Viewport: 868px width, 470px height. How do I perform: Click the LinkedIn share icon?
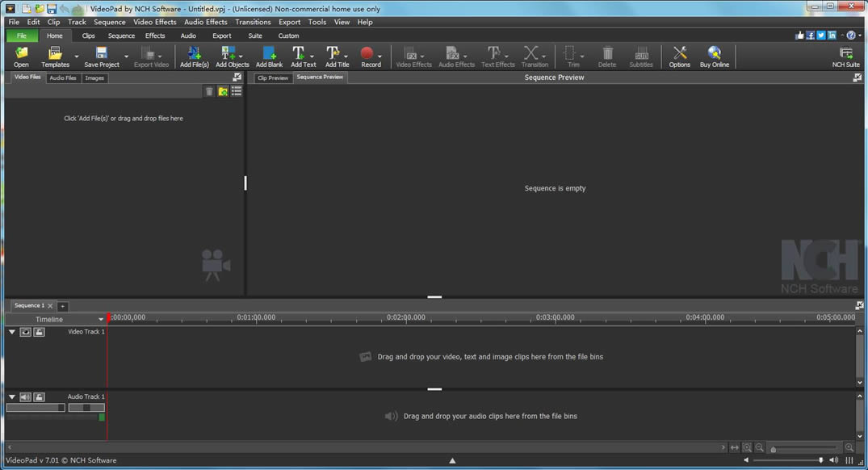832,36
